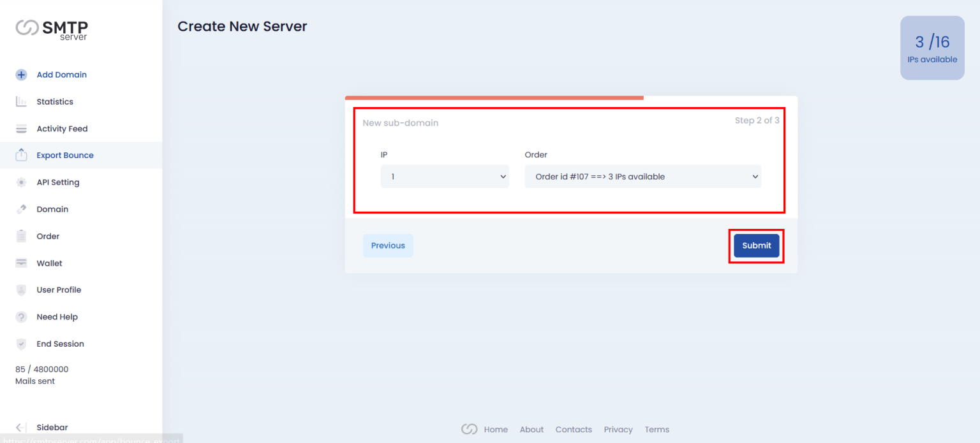Click the Add Domain plus icon
The height and width of the screenshot is (443, 980).
[x=21, y=75]
